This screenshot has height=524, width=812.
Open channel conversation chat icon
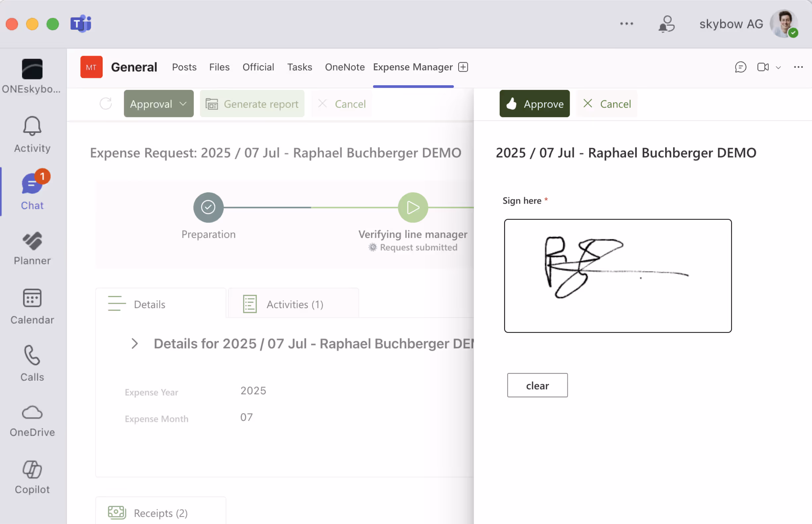click(x=741, y=67)
